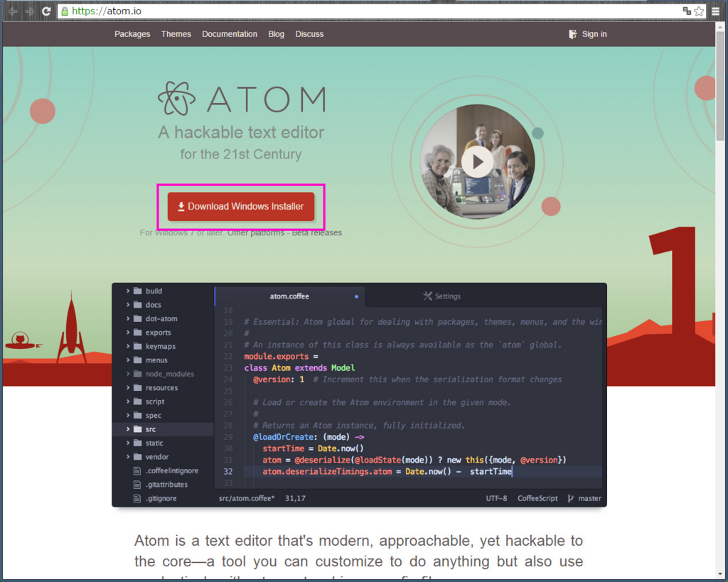Switch to the Settings tab

441,296
